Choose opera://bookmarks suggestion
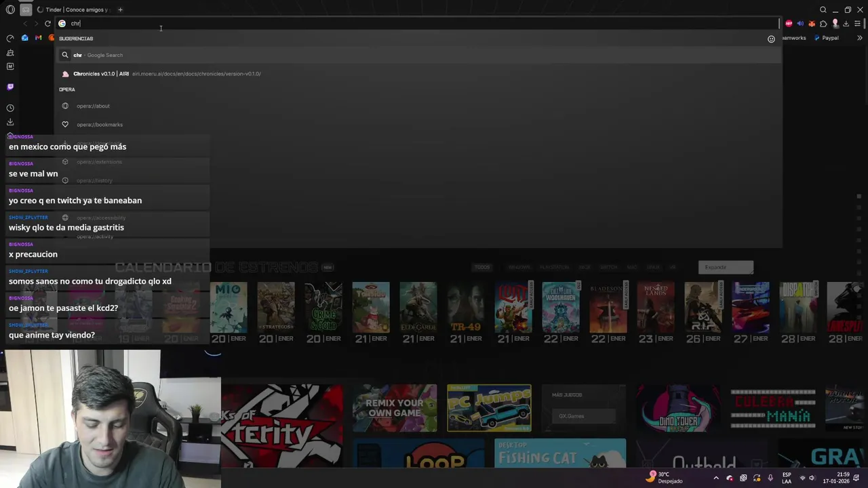This screenshot has height=488, width=868. pos(418,125)
